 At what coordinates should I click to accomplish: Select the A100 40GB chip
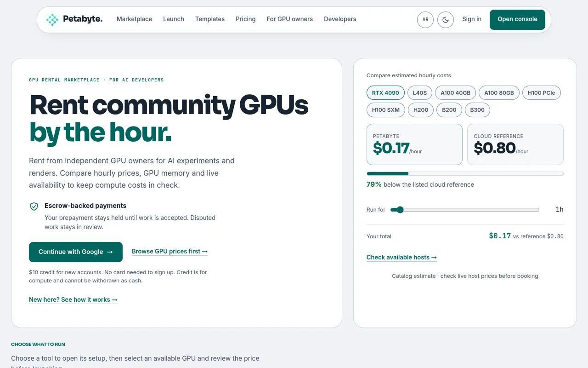[456, 93]
